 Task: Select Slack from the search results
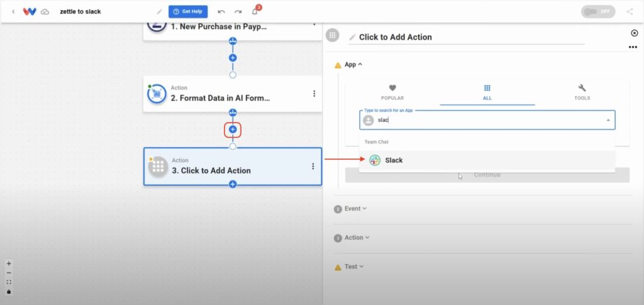pos(487,160)
